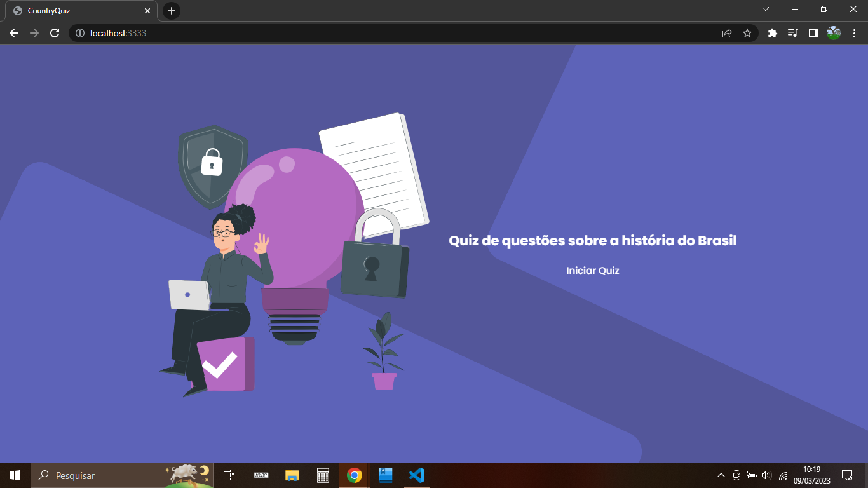This screenshot has width=868, height=488.
Task: Launch Visual Studio Code from the taskbar
Action: point(416,475)
